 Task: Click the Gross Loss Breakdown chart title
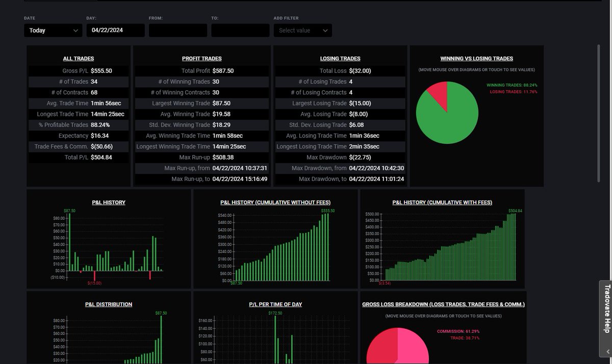click(444, 304)
